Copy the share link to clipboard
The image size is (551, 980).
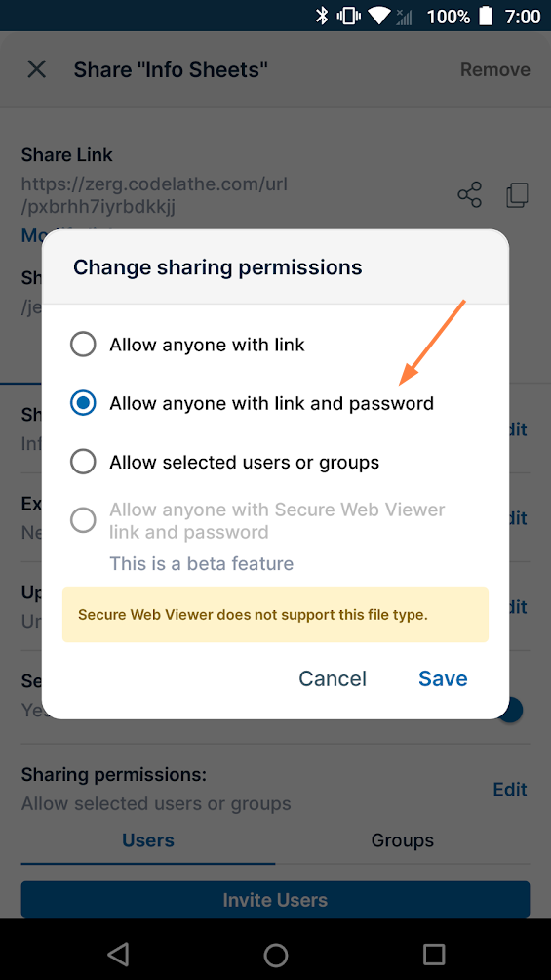tap(517, 195)
